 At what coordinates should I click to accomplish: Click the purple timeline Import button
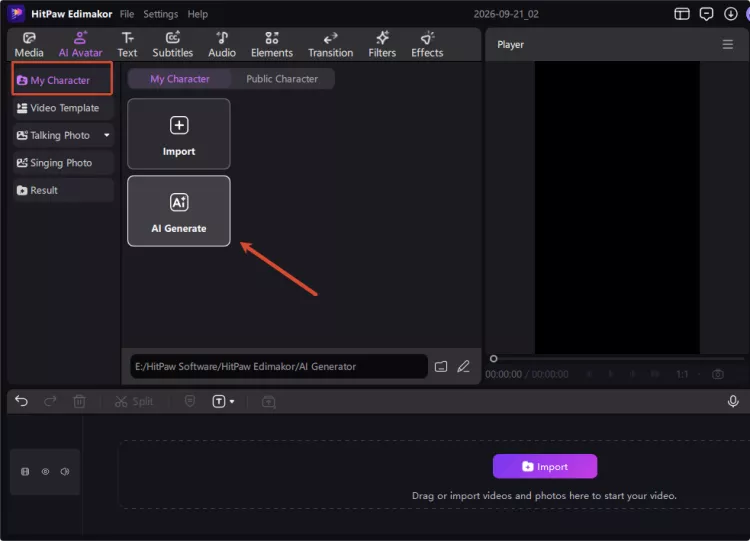tap(545, 466)
